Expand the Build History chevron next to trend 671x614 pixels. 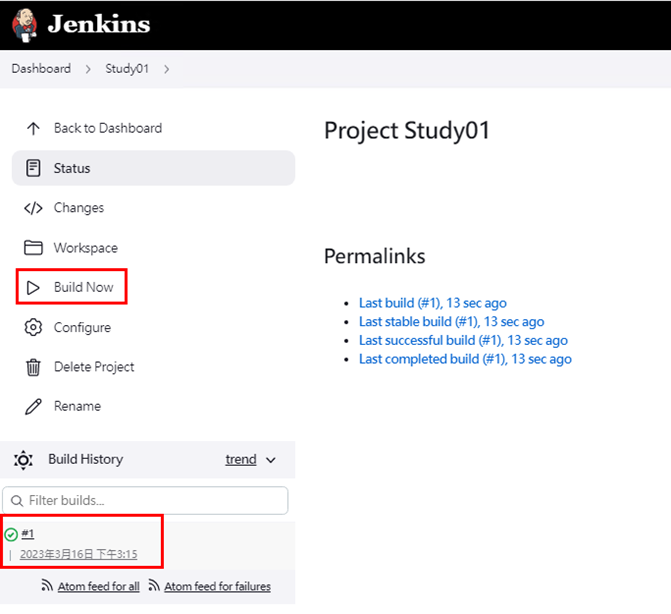click(x=270, y=460)
